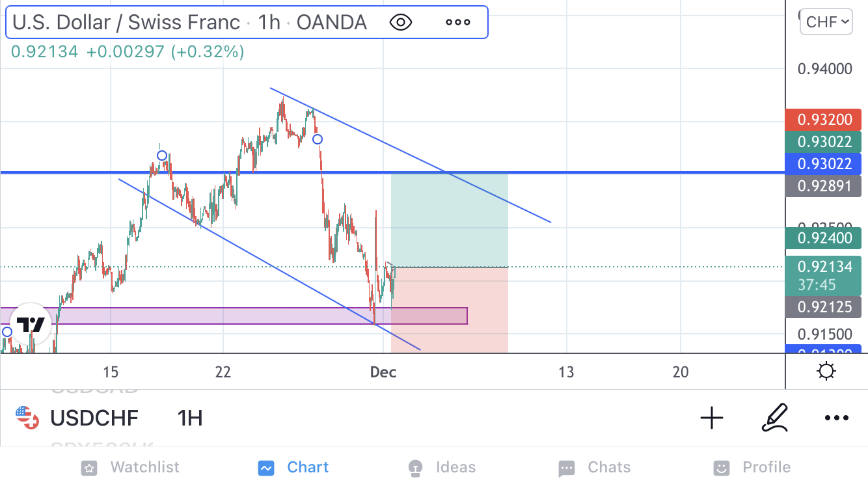Viewport: 868px width, 488px height.
Task: Open the drawing tools pen icon
Action: click(774, 418)
